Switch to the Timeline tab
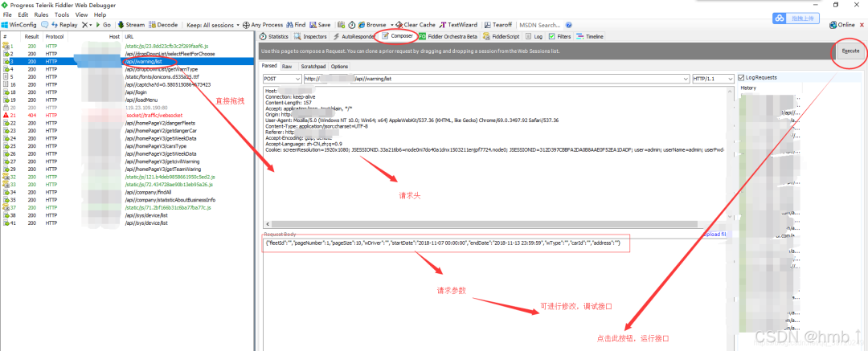 click(590, 36)
